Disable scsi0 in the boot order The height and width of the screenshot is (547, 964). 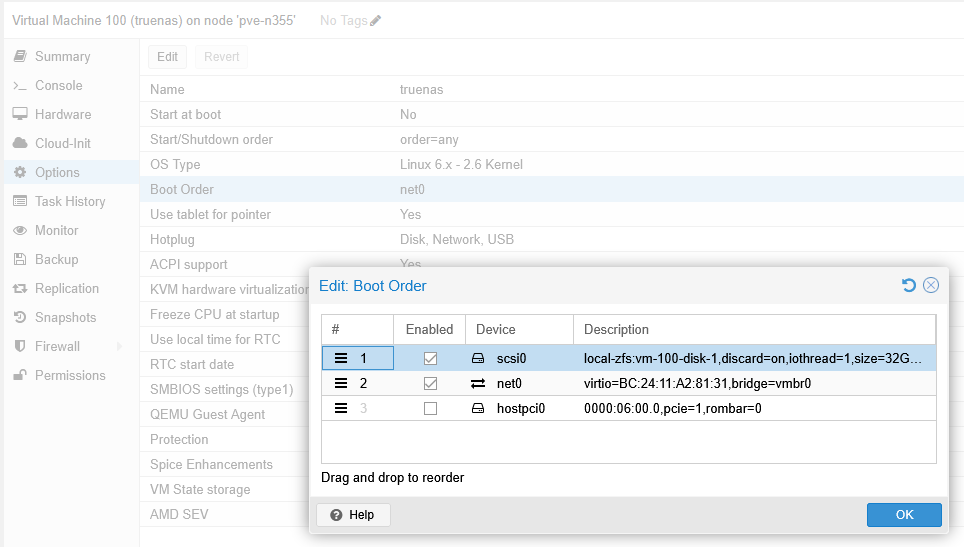[430, 358]
